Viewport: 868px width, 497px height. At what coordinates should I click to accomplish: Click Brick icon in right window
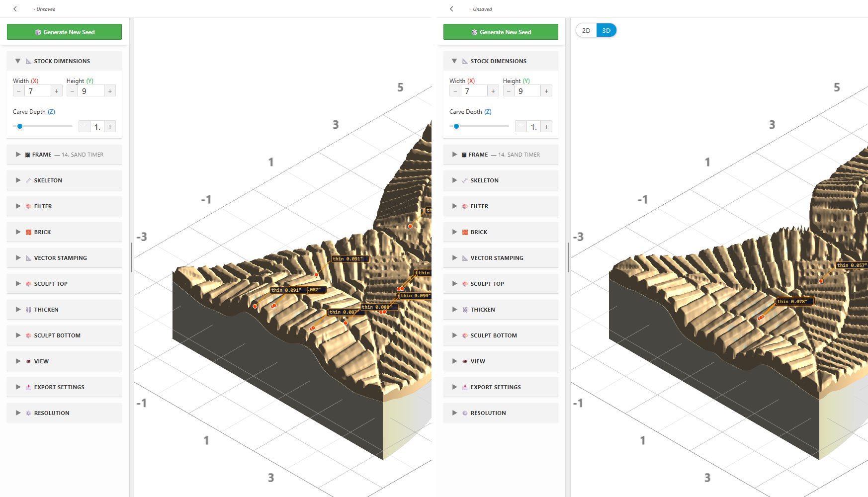coord(465,232)
